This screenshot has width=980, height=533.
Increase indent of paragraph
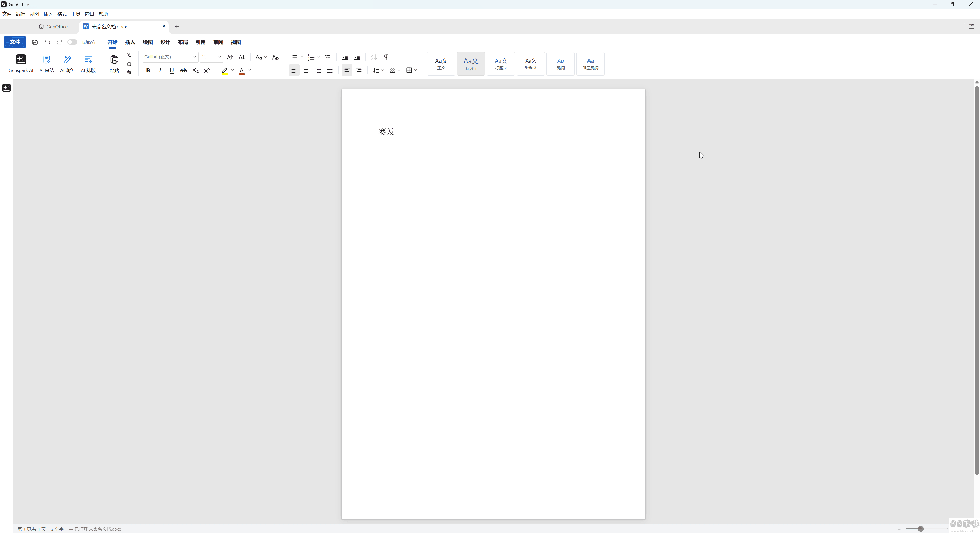coord(357,57)
